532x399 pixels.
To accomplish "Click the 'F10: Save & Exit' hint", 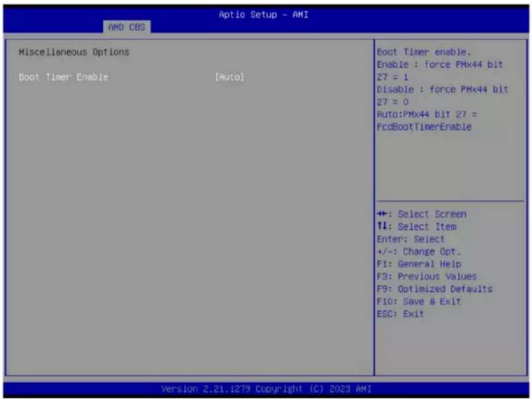I will pos(418,301).
